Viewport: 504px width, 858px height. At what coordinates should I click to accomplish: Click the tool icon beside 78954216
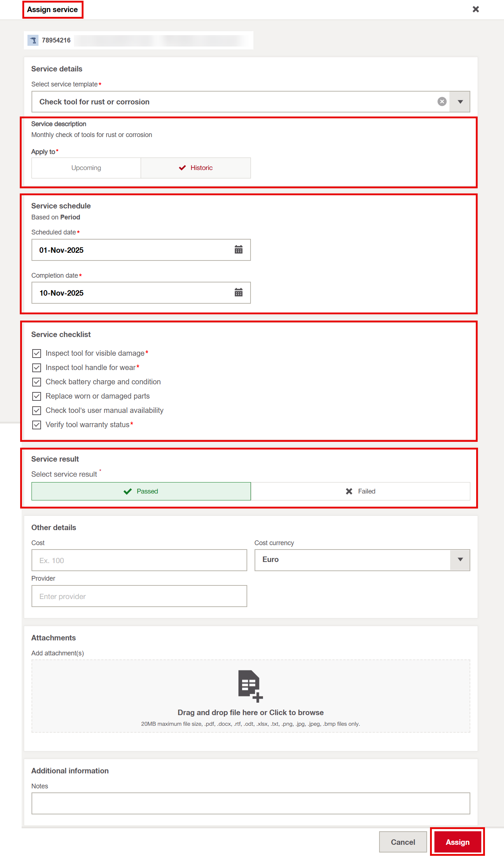pos(33,40)
